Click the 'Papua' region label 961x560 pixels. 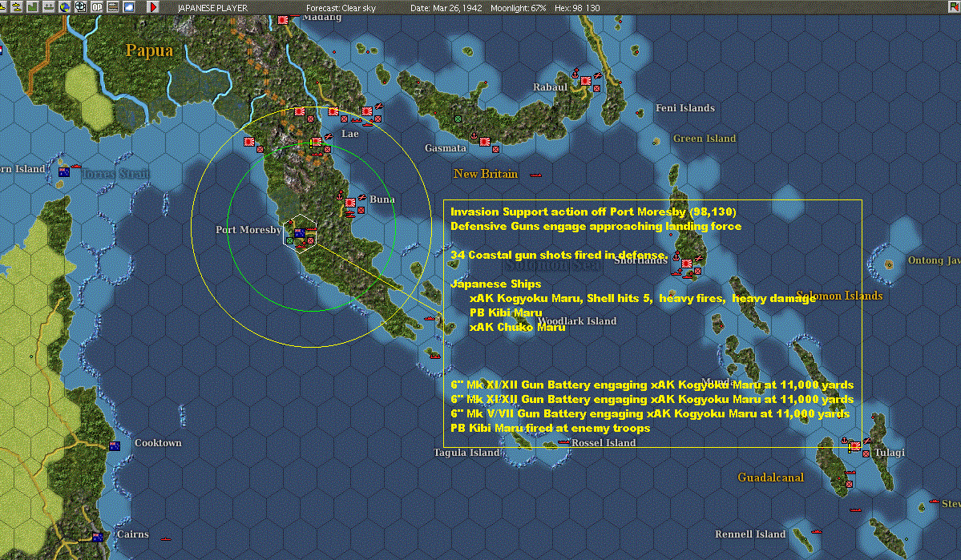click(x=150, y=50)
